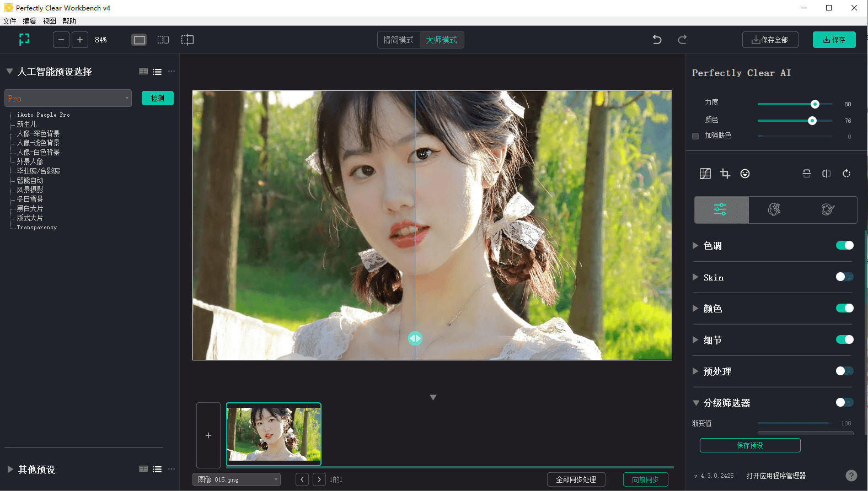Viewport: 868px width, 491px height.
Task: Enable the 预处理 switch
Action: (844, 371)
